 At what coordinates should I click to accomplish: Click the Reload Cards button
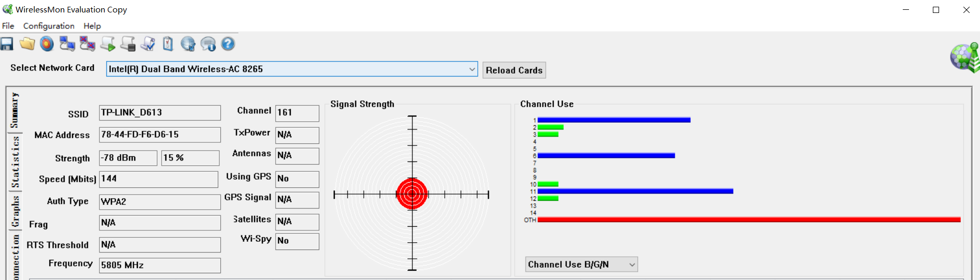[514, 70]
